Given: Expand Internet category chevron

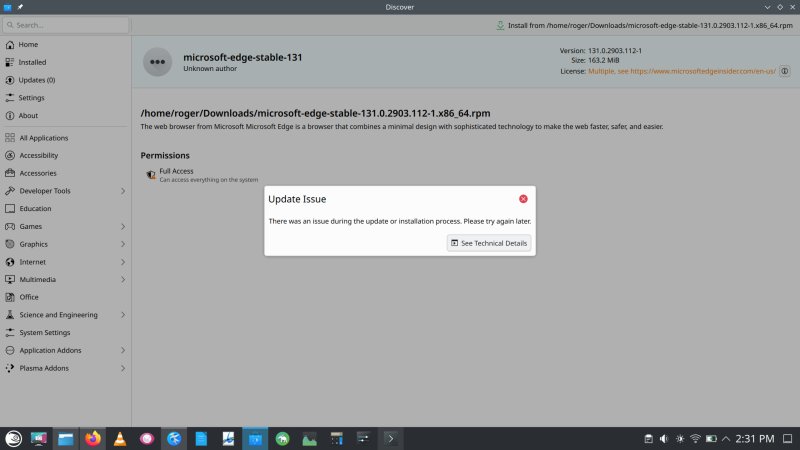Looking at the screenshot, I should pos(123,262).
